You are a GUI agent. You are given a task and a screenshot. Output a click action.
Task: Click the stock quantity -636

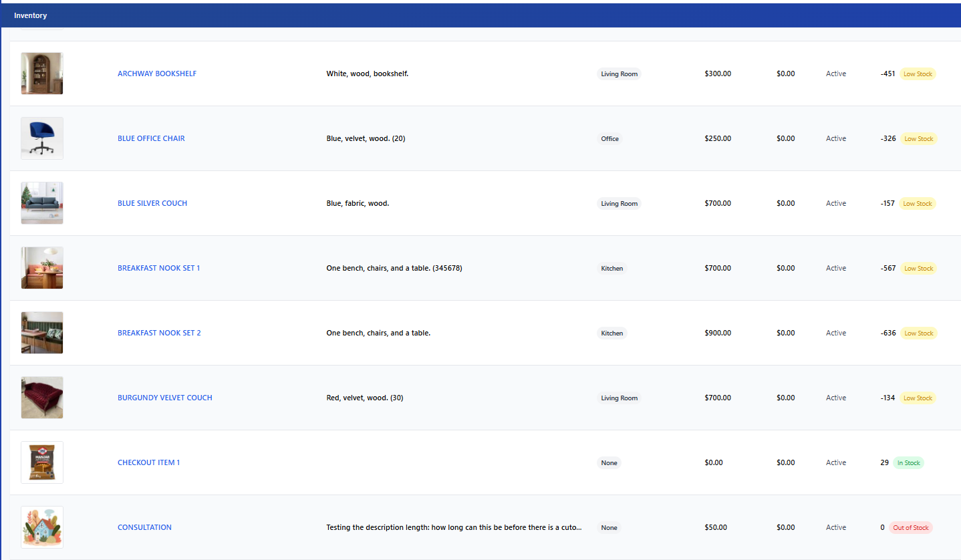click(x=888, y=333)
